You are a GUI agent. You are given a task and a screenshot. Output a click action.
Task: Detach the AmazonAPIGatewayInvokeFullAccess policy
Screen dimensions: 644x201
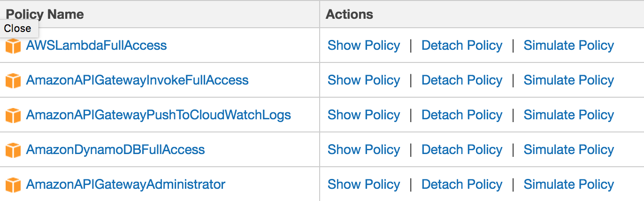(461, 80)
